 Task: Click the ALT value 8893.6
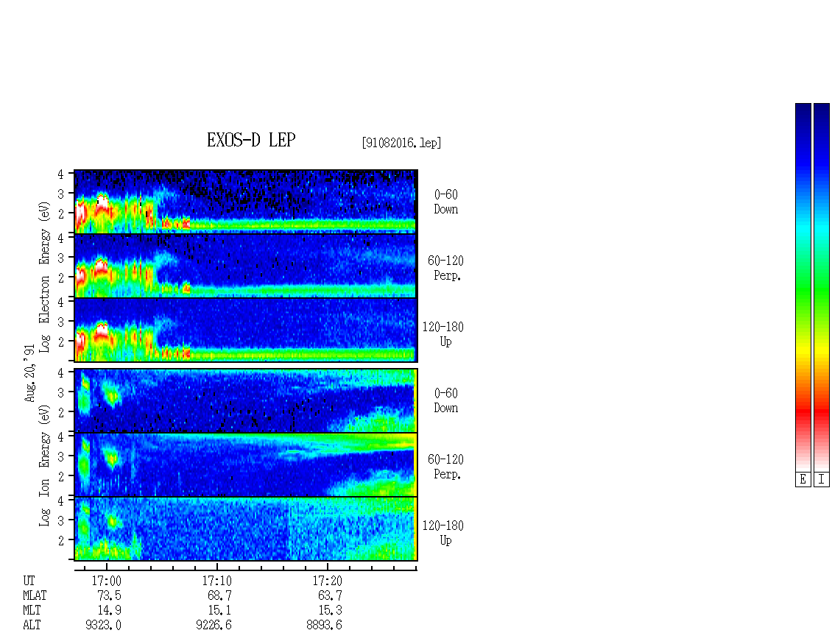click(x=324, y=626)
